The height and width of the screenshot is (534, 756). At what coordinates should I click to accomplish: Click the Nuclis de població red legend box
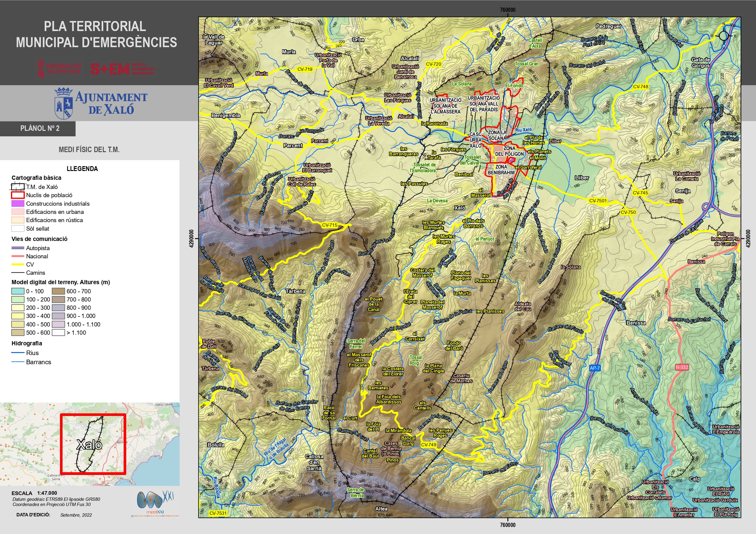tap(18, 195)
